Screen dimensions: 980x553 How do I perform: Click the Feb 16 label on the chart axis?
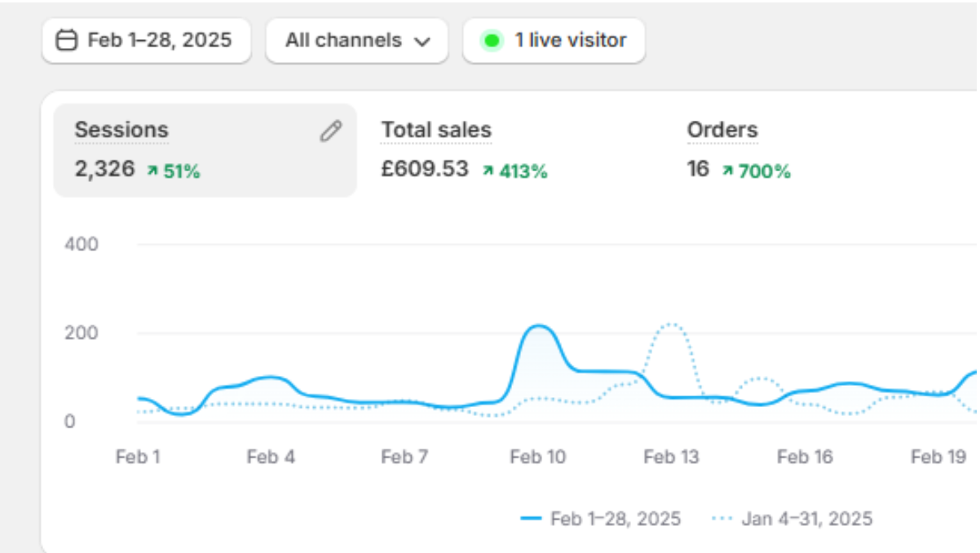click(805, 457)
